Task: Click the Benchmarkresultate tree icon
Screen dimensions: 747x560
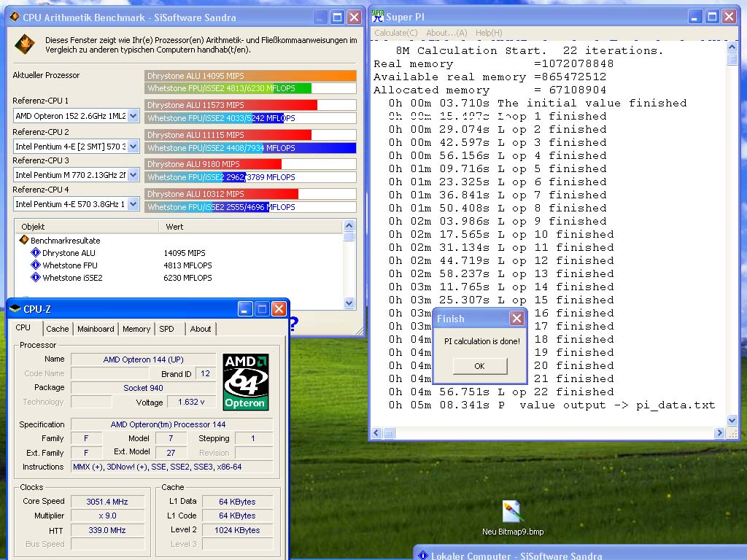Action: coord(24,240)
